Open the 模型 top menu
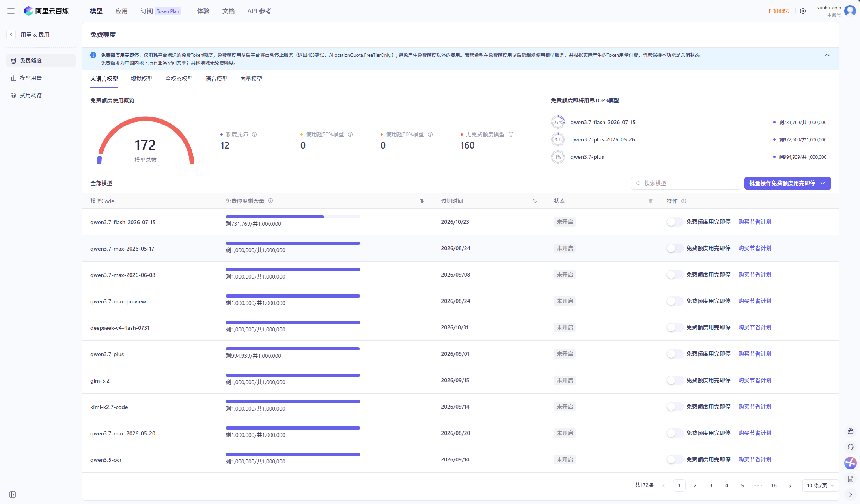Viewport: 860px width, 504px height. click(x=96, y=11)
